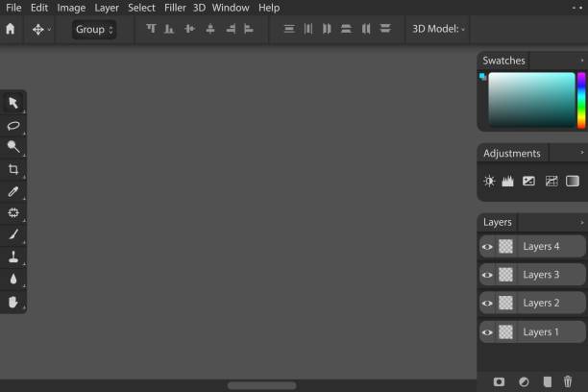The height and width of the screenshot is (392, 588).
Task: Click align top edges icon
Action: coord(151,29)
